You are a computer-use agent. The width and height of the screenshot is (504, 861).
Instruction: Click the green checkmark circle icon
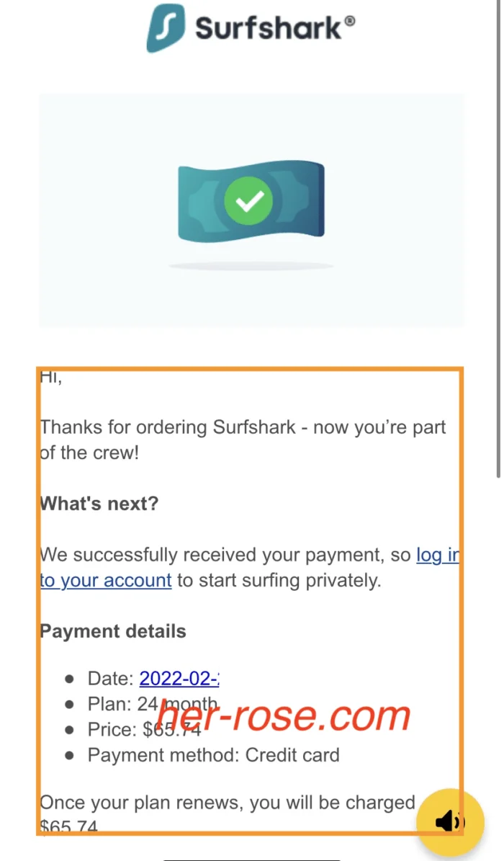248,200
